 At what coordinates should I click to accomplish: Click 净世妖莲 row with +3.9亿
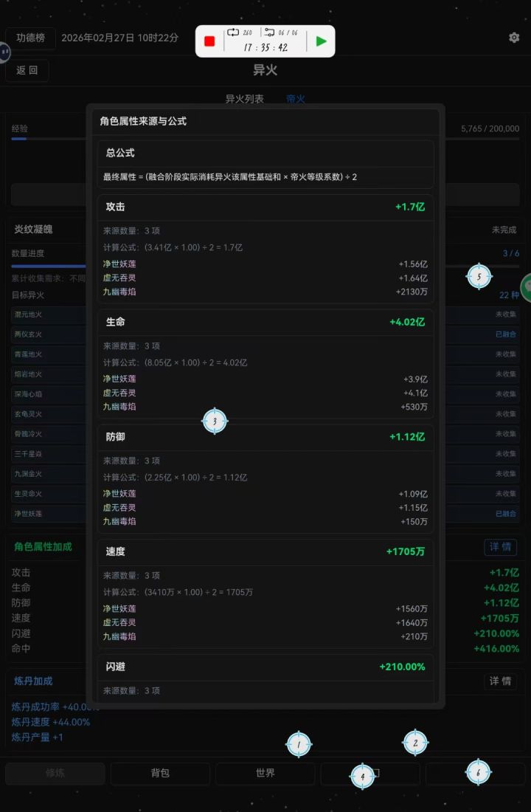[x=265, y=379]
